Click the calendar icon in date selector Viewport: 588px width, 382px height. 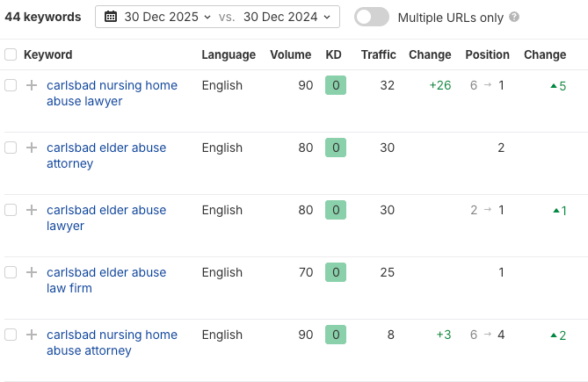point(111,17)
